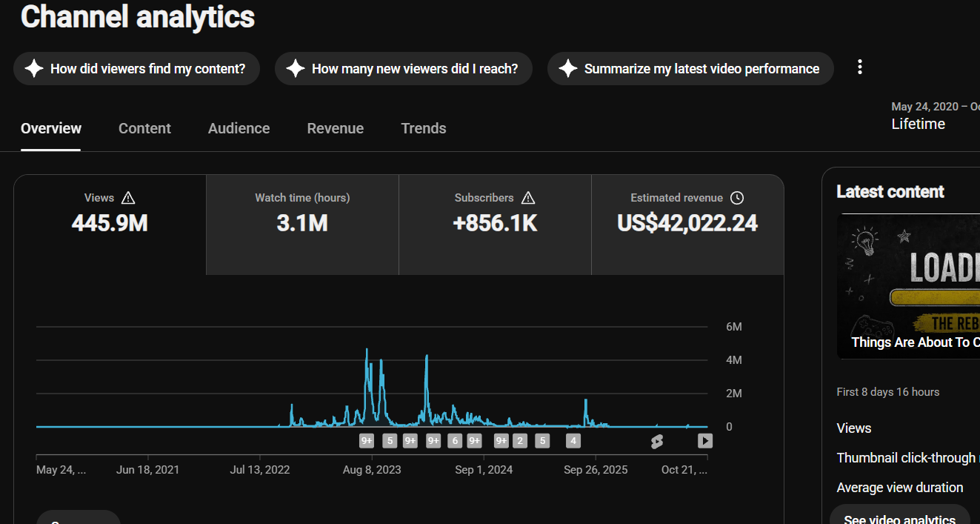The height and width of the screenshot is (524, 980).
Task: Click the 'Jul 13, 2022' axis date
Action: point(260,470)
